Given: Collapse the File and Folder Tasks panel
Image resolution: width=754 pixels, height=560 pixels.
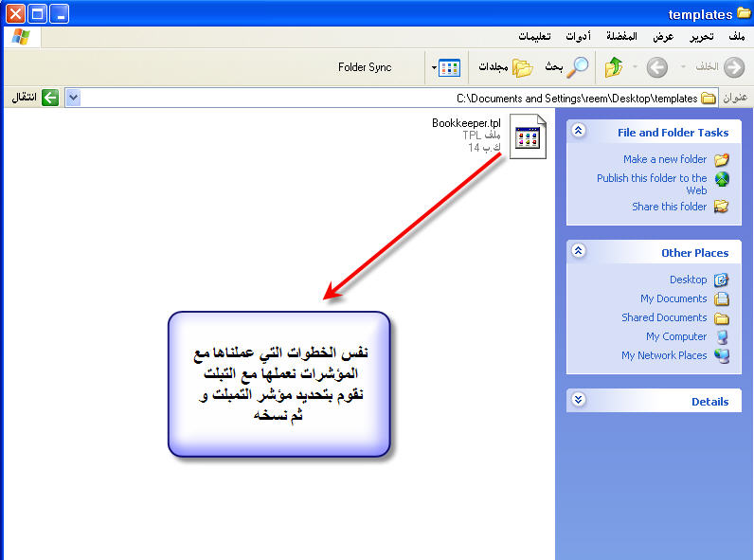Looking at the screenshot, I should (580, 132).
